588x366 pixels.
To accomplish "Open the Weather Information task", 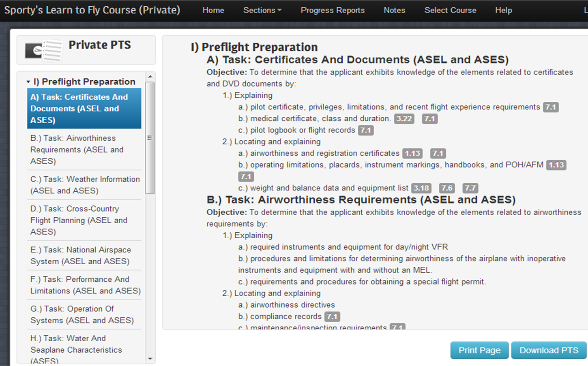I will tap(84, 184).
